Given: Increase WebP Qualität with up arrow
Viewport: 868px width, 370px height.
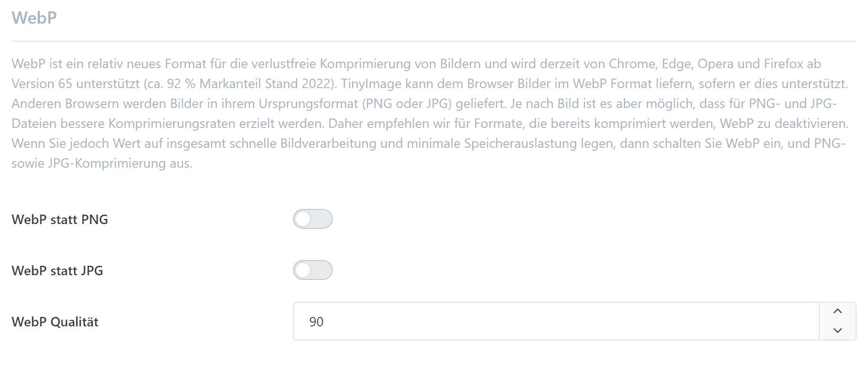Looking at the screenshot, I should pyautogui.click(x=837, y=312).
